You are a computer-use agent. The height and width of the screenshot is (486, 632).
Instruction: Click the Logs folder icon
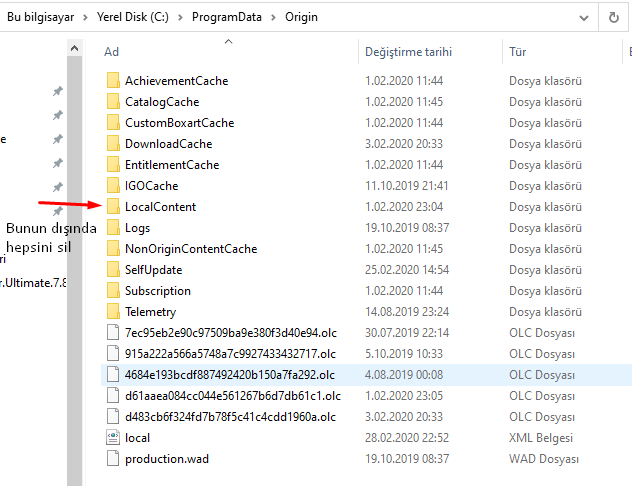pos(113,227)
